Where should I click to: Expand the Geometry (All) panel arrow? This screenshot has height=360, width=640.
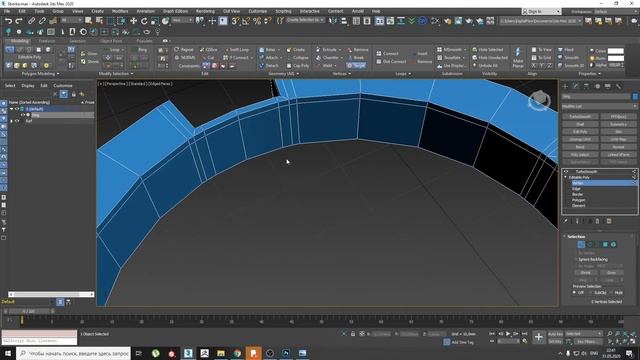298,74
